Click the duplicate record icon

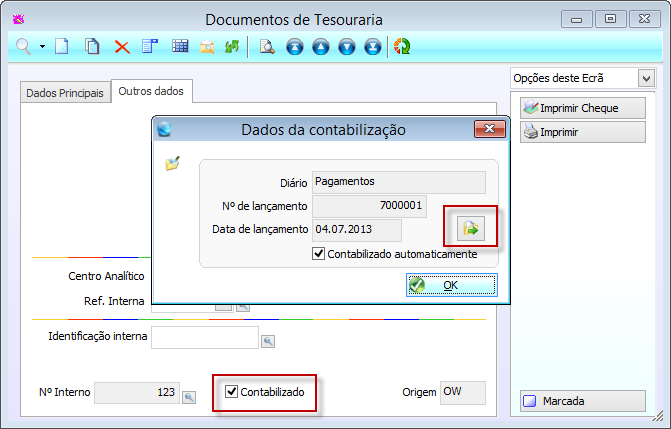coord(92,46)
